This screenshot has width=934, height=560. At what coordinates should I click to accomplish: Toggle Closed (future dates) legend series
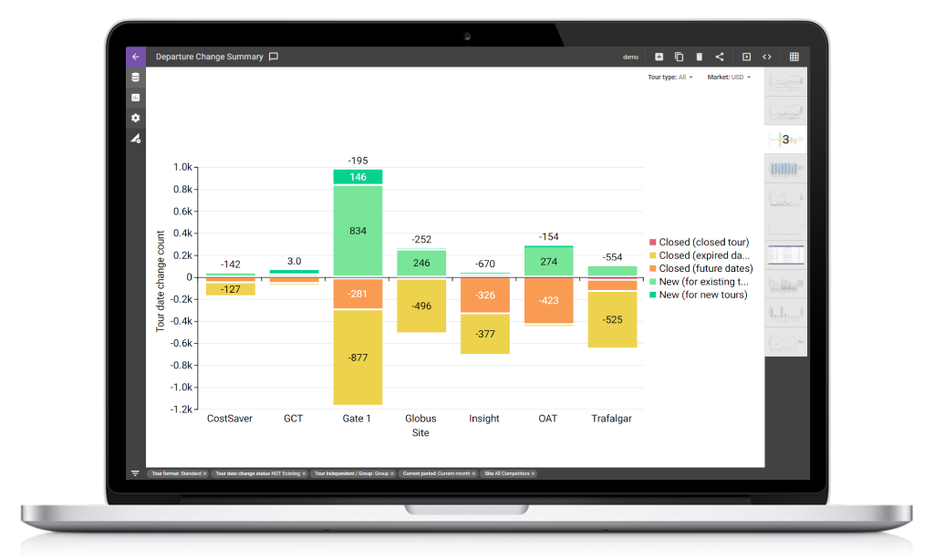pos(701,268)
